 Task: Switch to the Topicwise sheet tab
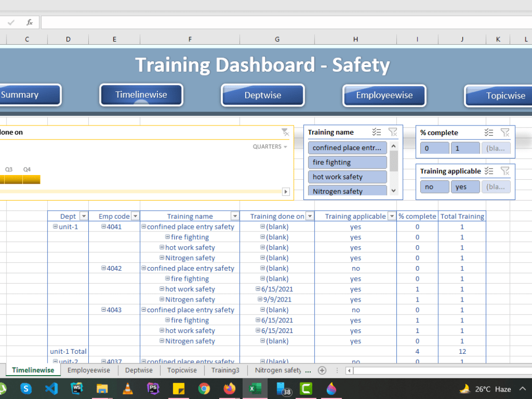[x=182, y=370]
